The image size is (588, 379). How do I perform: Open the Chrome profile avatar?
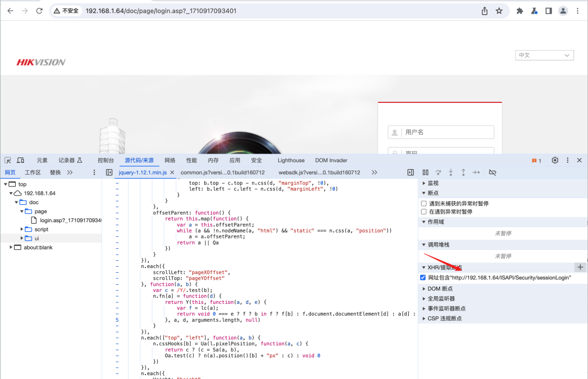(x=563, y=11)
